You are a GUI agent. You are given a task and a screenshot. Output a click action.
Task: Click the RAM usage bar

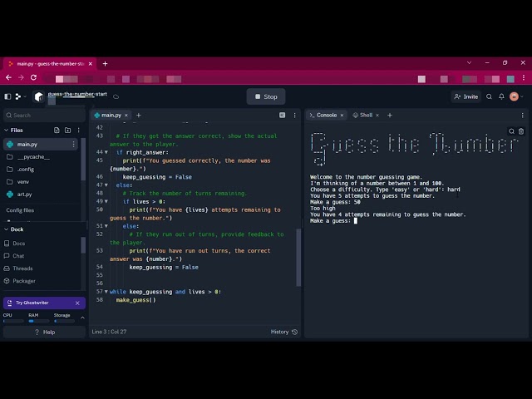pyautogui.click(x=39, y=321)
